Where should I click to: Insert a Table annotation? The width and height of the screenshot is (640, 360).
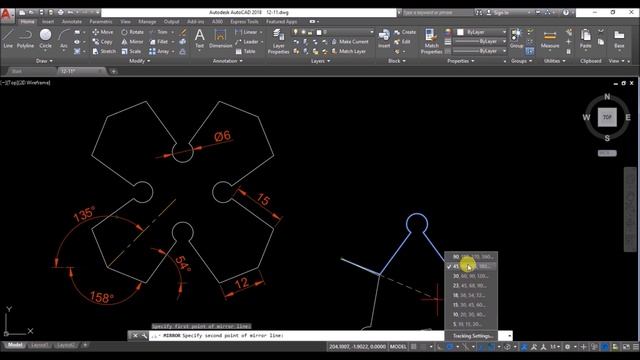(245, 51)
